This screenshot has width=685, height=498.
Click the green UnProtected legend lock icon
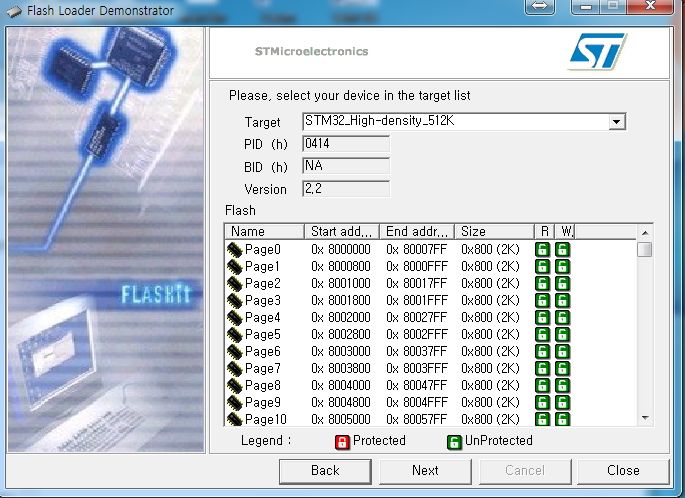click(x=454, y=442)
